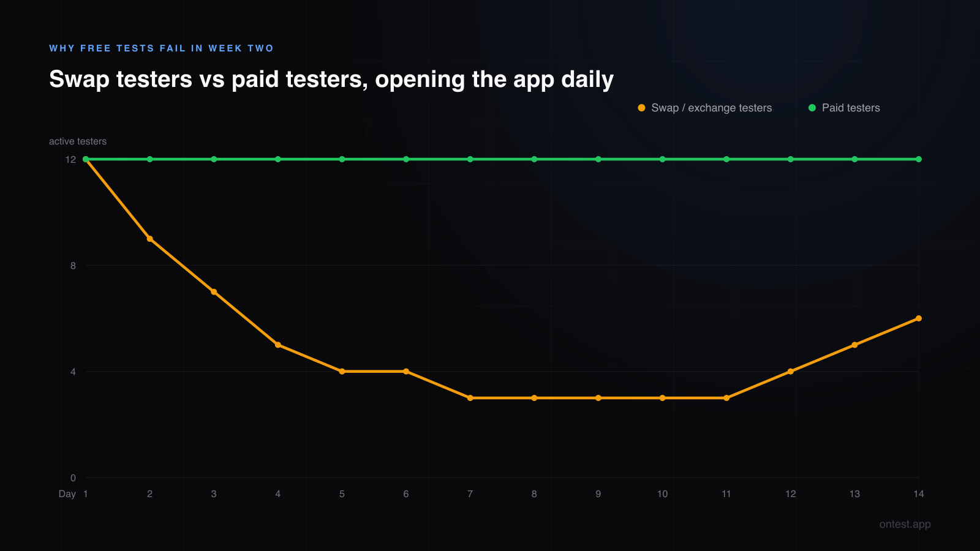Click the green Paid testers legend dot
The image size is (980, 551).
pos(812,108)
